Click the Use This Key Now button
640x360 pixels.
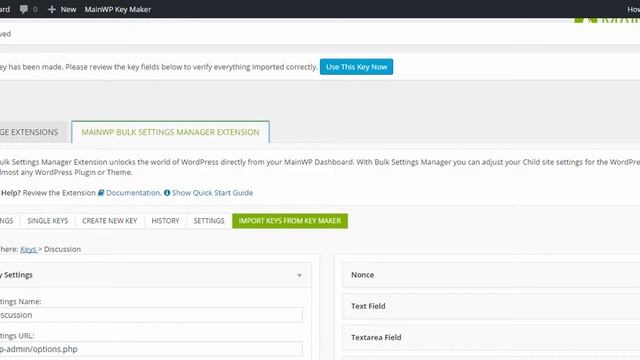tap(356, 67)
